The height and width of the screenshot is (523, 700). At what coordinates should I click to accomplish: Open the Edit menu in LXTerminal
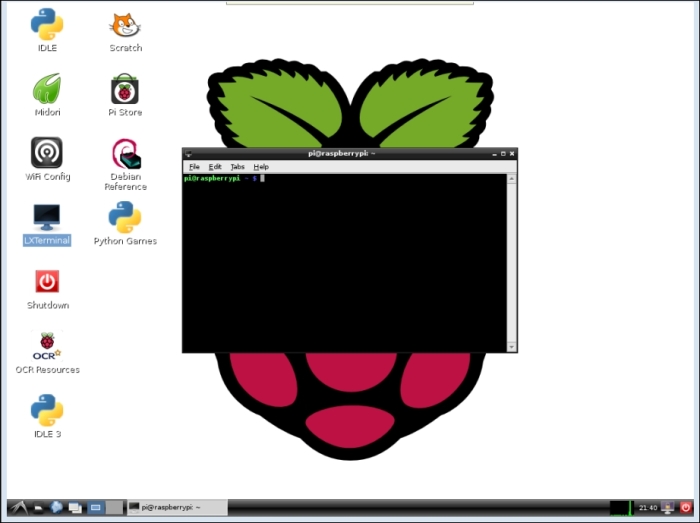(215, 167)
